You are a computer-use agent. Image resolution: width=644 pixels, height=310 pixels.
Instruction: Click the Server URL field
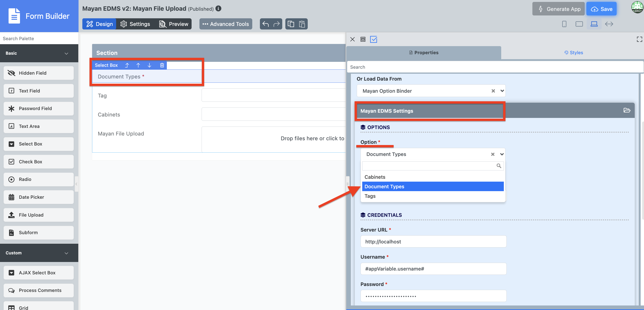tap(433, 242)
